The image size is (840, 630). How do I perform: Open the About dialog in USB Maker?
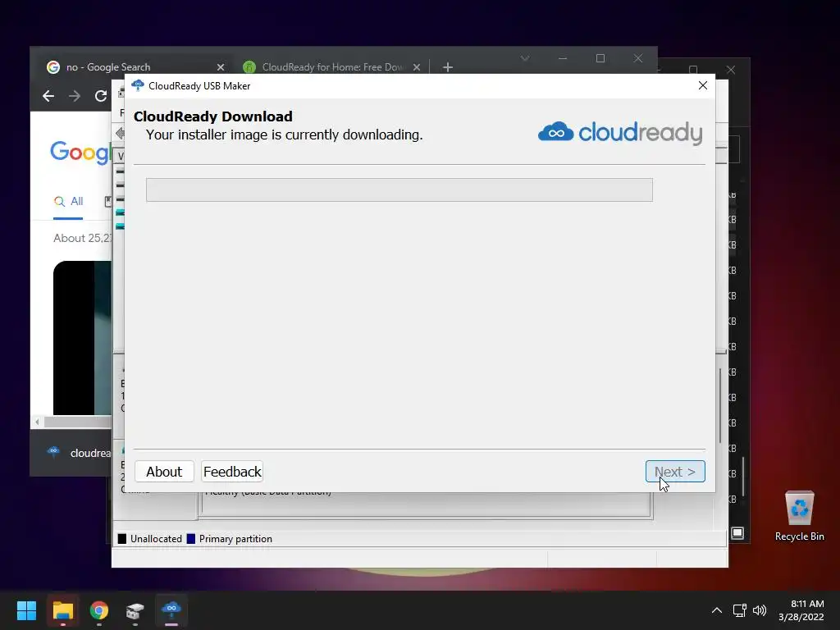point(164,472)
